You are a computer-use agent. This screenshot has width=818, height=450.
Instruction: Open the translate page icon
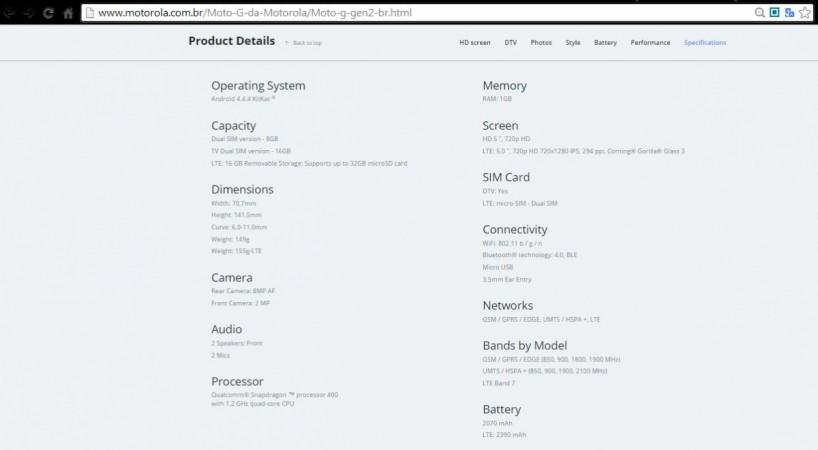(789, 13)
